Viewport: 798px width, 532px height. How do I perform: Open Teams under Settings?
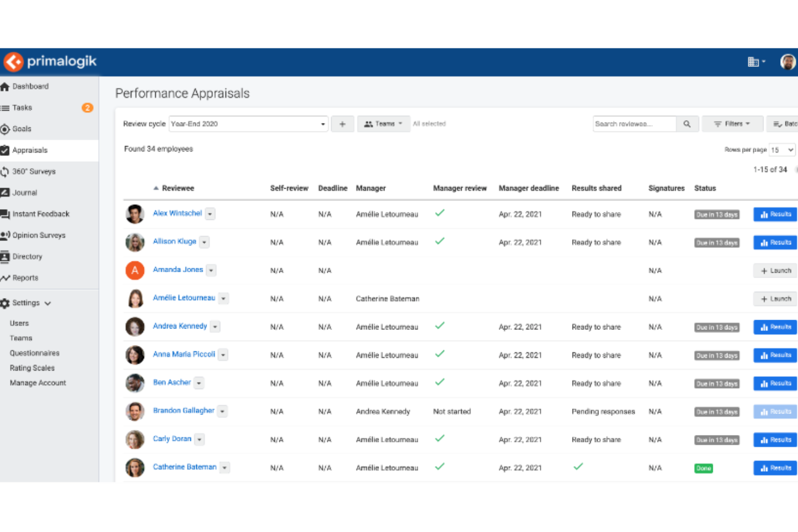click(21, 338)
